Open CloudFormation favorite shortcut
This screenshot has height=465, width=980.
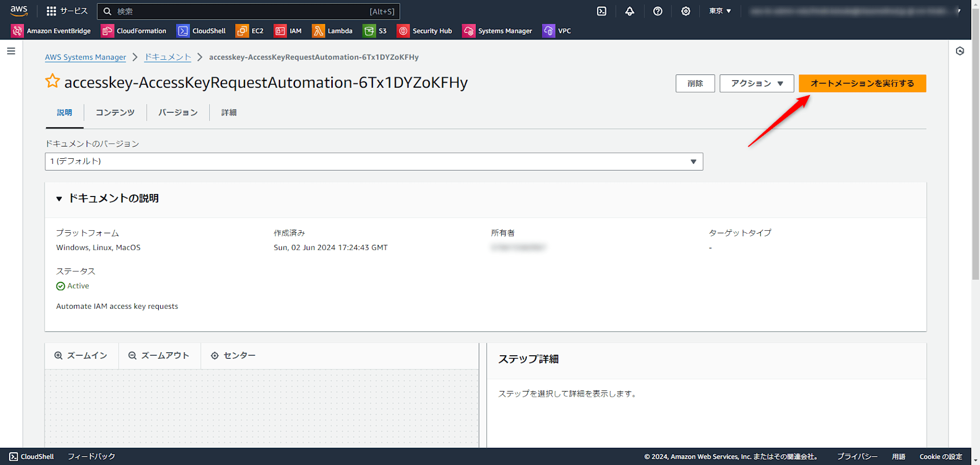(x=134, y=31)
